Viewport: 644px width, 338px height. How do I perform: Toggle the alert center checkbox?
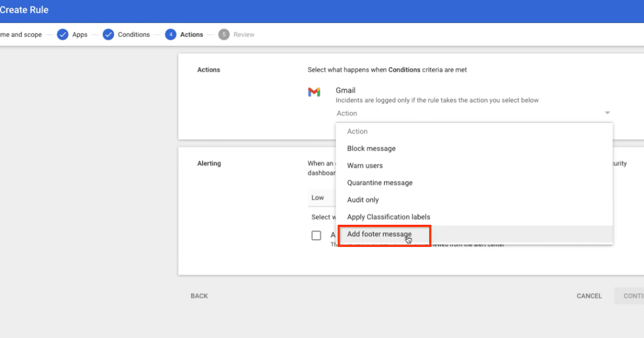pyautogui.click(x=317, y=236)
